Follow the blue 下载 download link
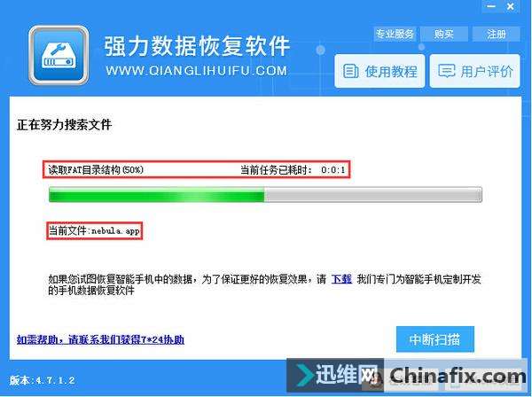 pos(341,279)
